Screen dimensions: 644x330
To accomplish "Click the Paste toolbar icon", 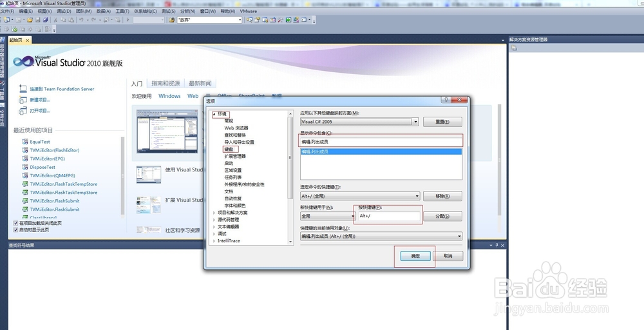I will tap(71, 20).
